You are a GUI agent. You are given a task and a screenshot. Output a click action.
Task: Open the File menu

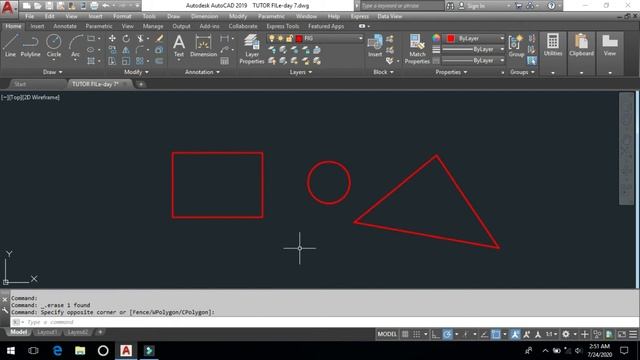29,16
